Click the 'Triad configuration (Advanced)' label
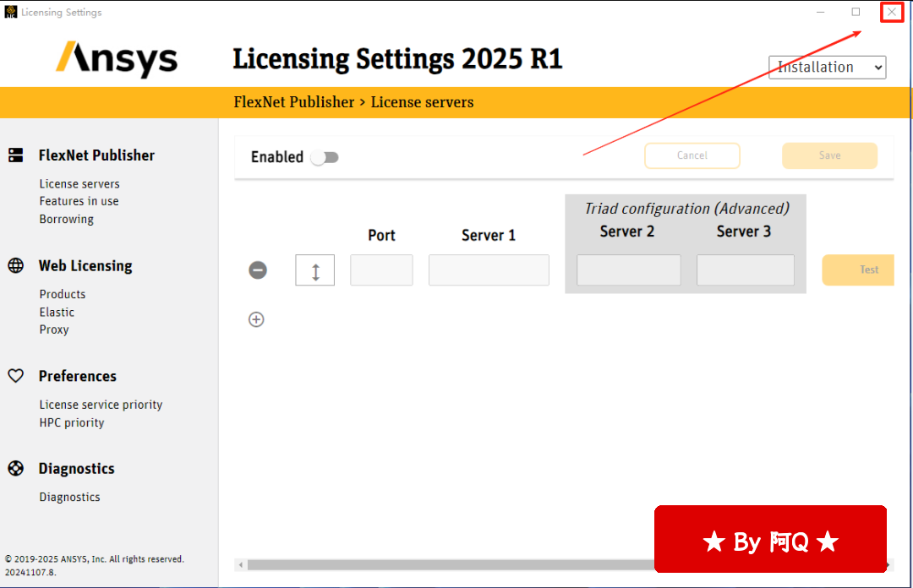The width and height of the screenshot is (913, 588). pyautogui.click(x=687, y=209)
